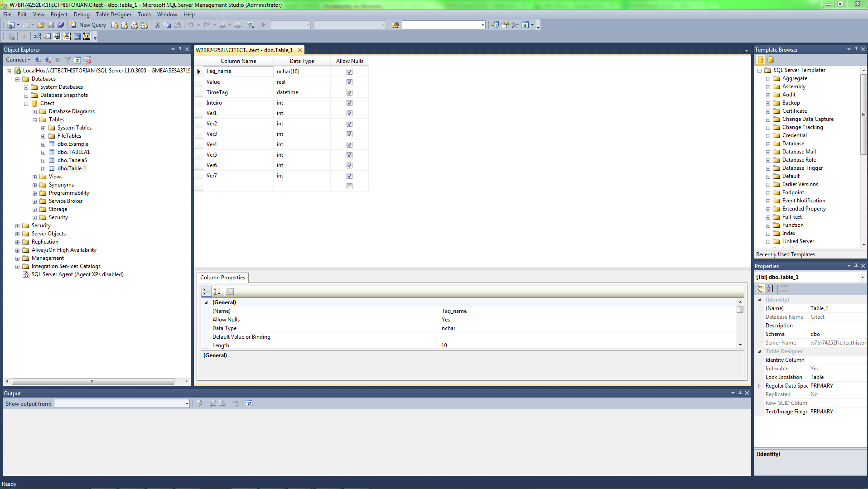Image resolution: width=868 pixels, height=489 pixels.
Task: Expand the Aggregate template folder
Action: [x=768, y=79]
